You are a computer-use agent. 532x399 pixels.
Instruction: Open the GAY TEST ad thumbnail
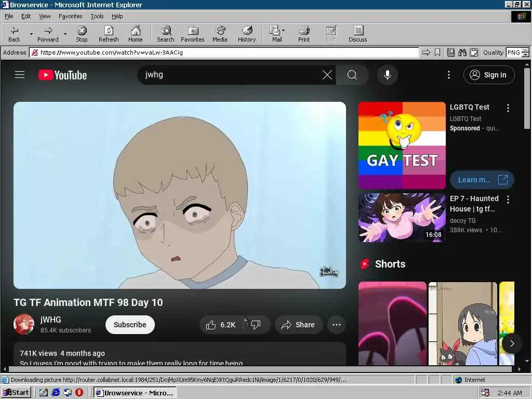tap(402, 145)
